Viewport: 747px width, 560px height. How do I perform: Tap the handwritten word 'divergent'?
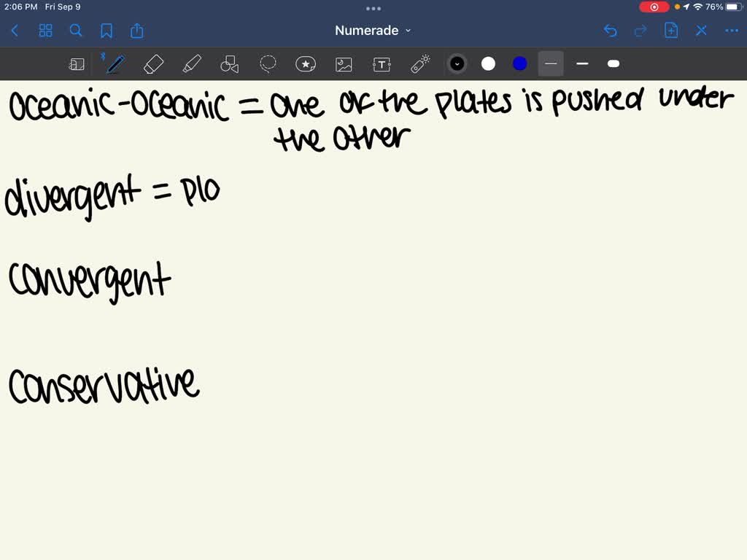(72, 198)
